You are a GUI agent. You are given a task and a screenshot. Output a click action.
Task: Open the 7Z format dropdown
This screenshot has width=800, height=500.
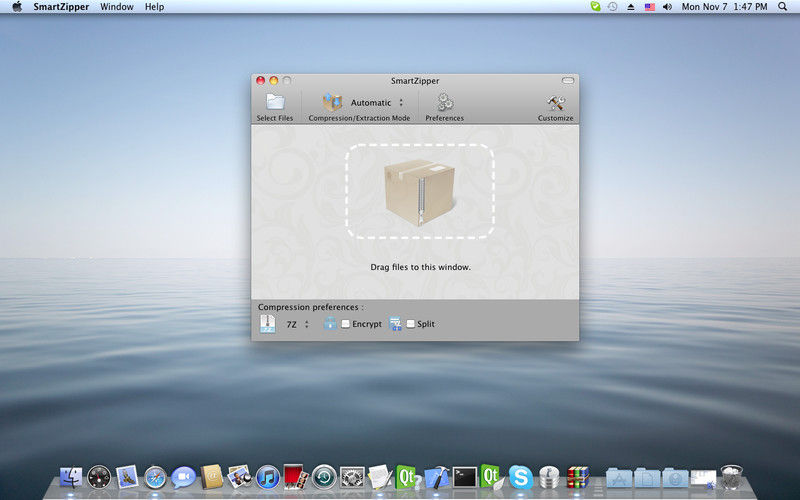pyautogui.click(x=297, y=324)
